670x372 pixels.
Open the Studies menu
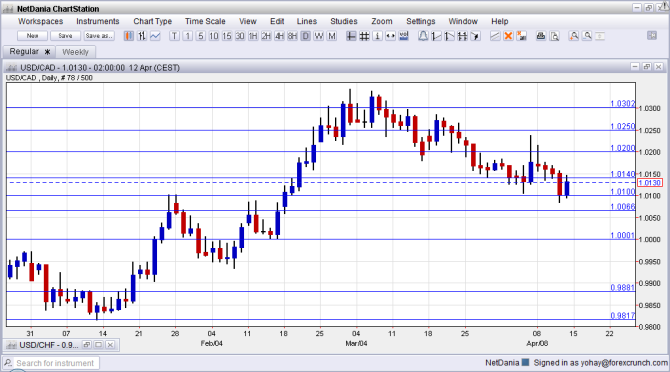(344, 21)
